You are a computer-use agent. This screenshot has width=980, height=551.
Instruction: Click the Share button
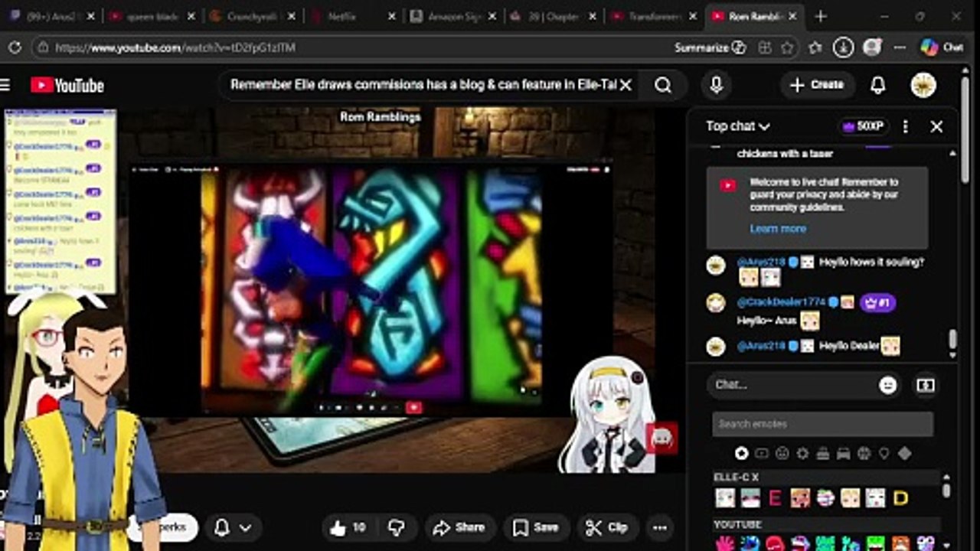458,527
